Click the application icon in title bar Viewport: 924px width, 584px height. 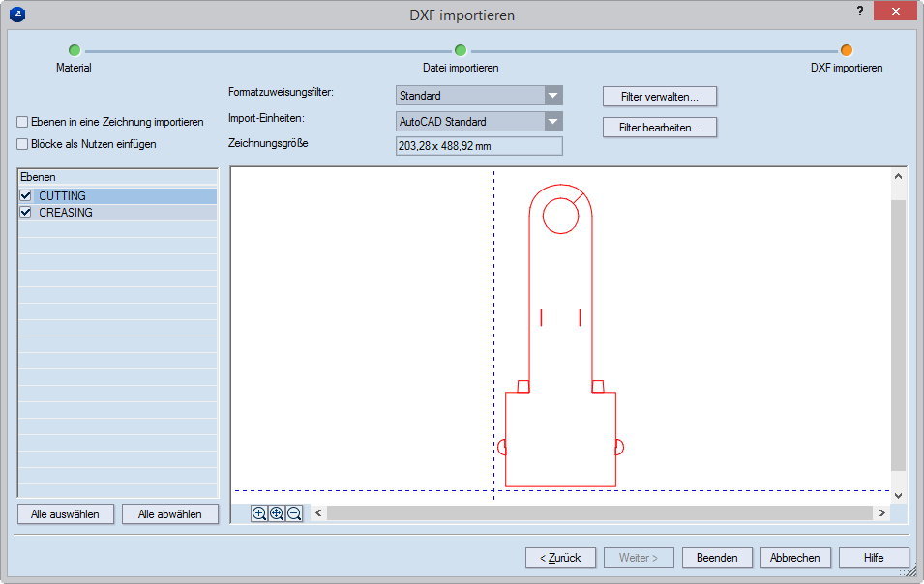click(17, 14)
